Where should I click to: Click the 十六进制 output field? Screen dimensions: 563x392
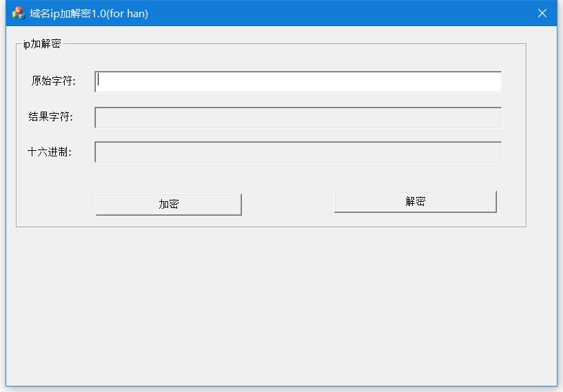(x=298, y=152)
